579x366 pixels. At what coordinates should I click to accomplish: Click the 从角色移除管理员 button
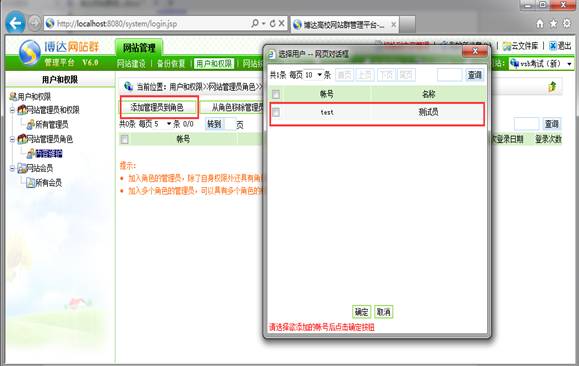point(237,107)
